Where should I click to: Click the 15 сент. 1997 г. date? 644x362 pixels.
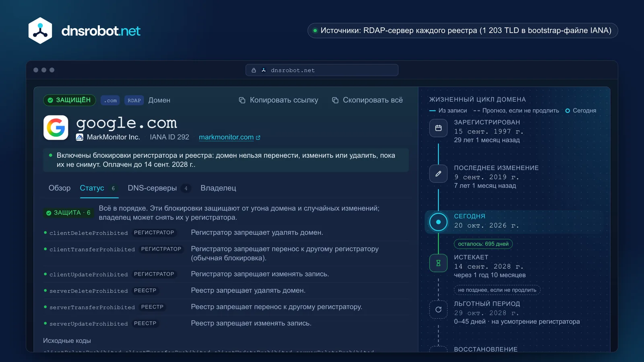(x=489, y=132)
